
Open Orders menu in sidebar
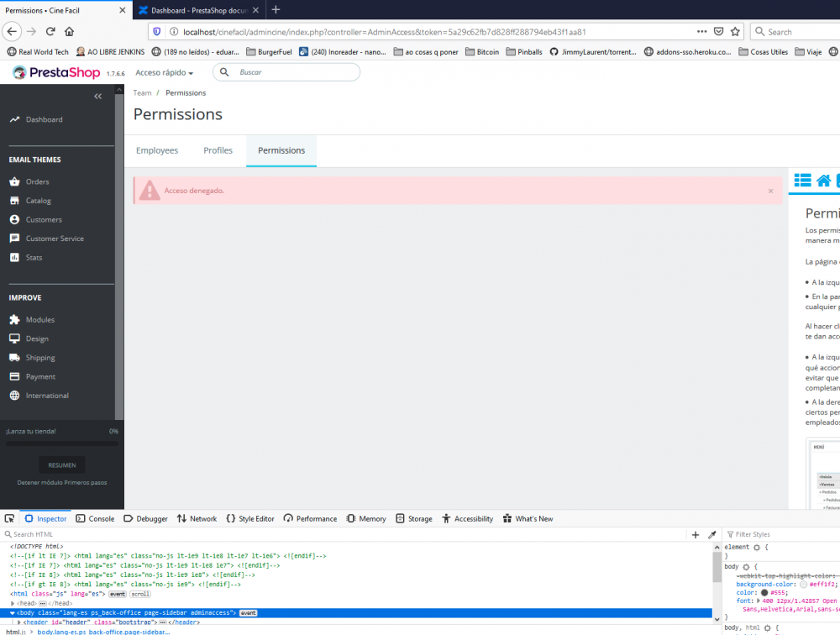(x=37, y=181)
